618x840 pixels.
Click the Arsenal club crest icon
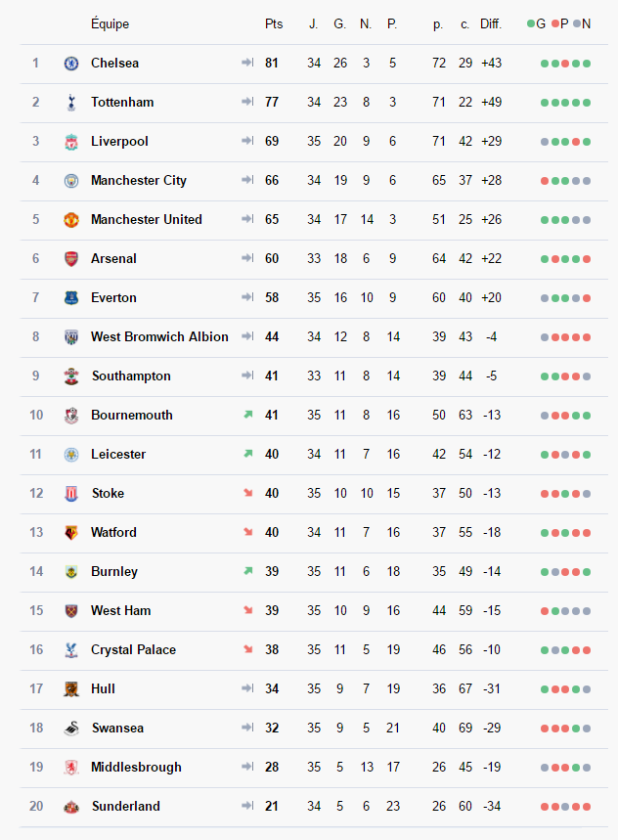71,259
